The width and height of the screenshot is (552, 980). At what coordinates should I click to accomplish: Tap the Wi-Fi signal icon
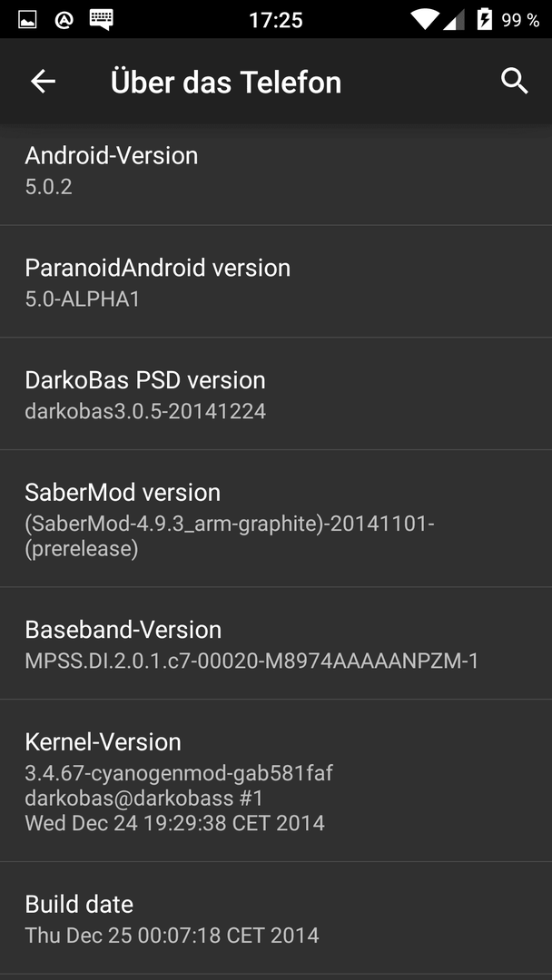coord(425,20)
